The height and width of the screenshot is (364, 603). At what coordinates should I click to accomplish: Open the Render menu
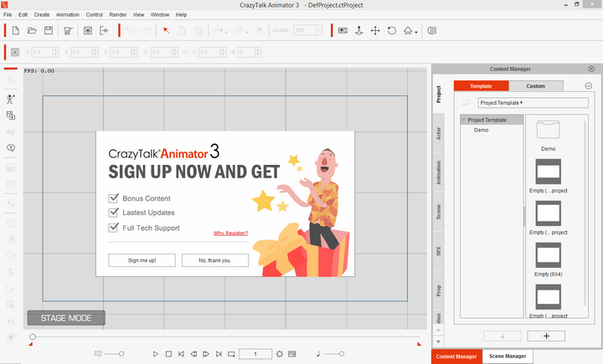click(x=118, y=14)
